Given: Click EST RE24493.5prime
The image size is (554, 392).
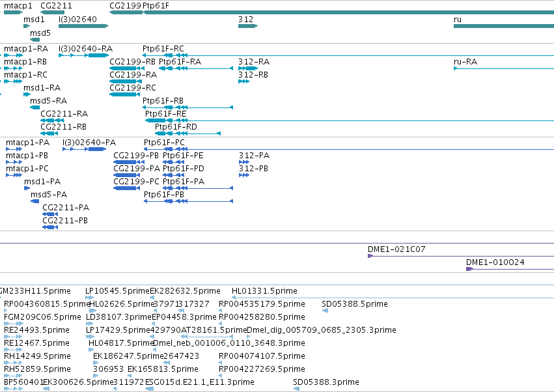Looking at the screenshot, I should [36, 330].
